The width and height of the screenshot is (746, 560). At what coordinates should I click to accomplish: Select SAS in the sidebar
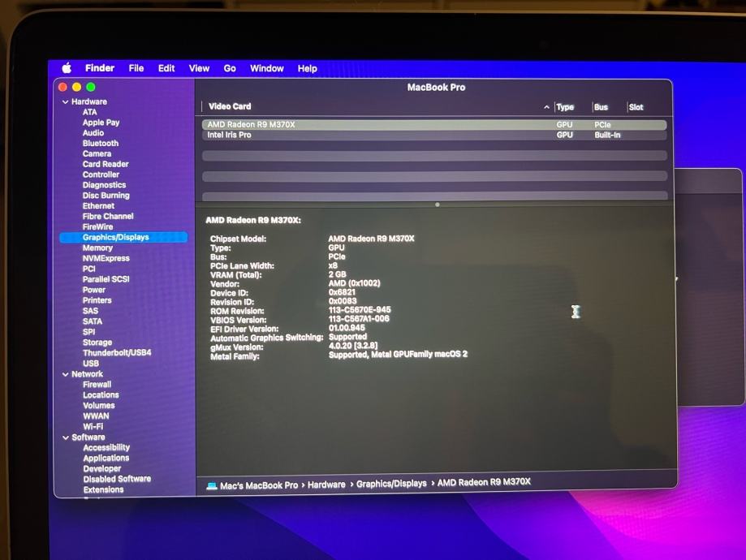pyautogui.click(x=90, y=311)
